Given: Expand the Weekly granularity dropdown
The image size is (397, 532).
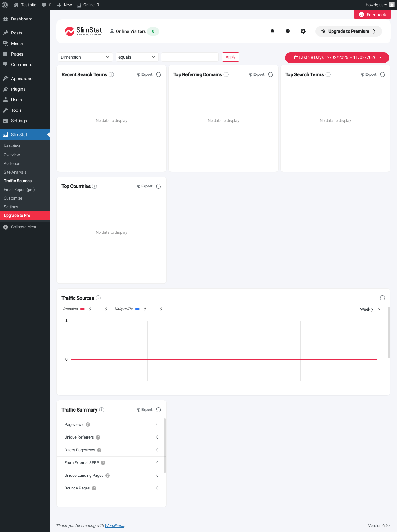Looking at the screenshot, I should (x=371, y=309).
